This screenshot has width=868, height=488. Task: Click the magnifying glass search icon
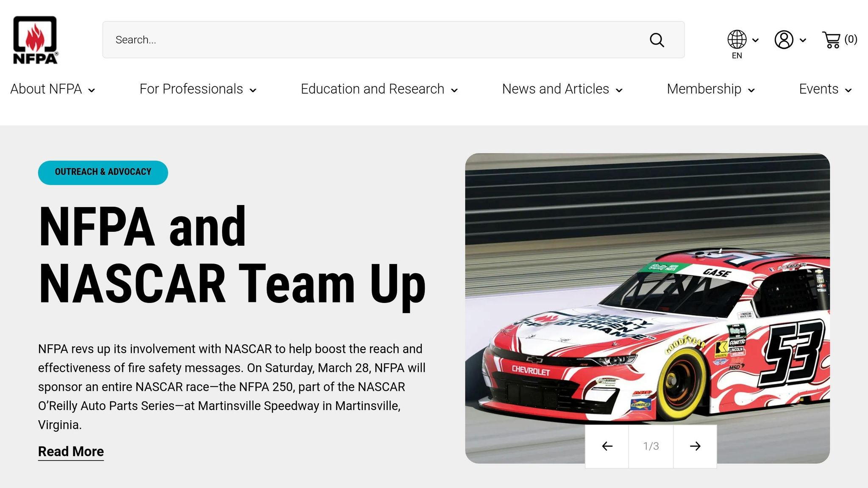[657, 40]
